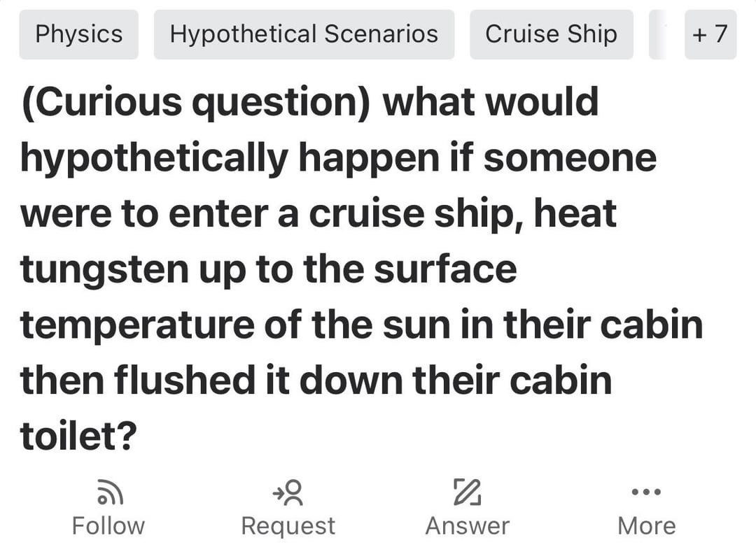The height and width of the screenshot is (547, 756).
Task: Request an answer for this question
Action: pyautogui.click(x=288, y=505)
